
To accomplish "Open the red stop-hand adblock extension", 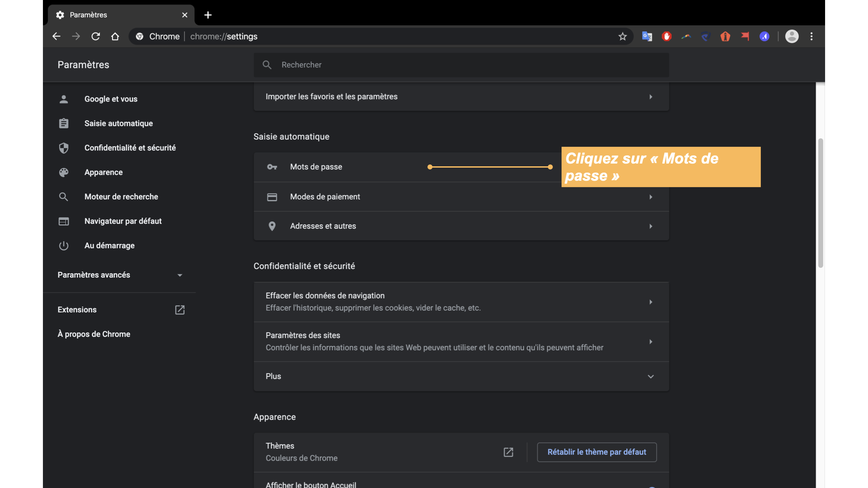I will coord(666,37).
